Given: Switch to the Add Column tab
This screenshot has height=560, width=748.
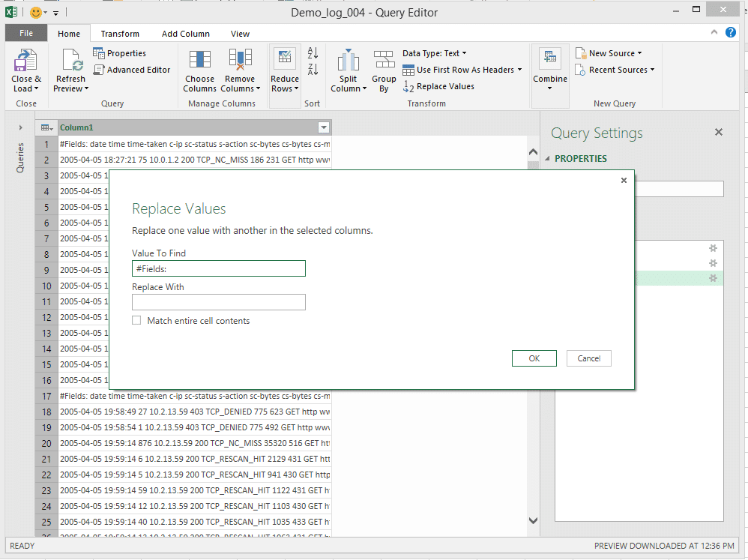Looking at the screenshot, I should point(186,34).
